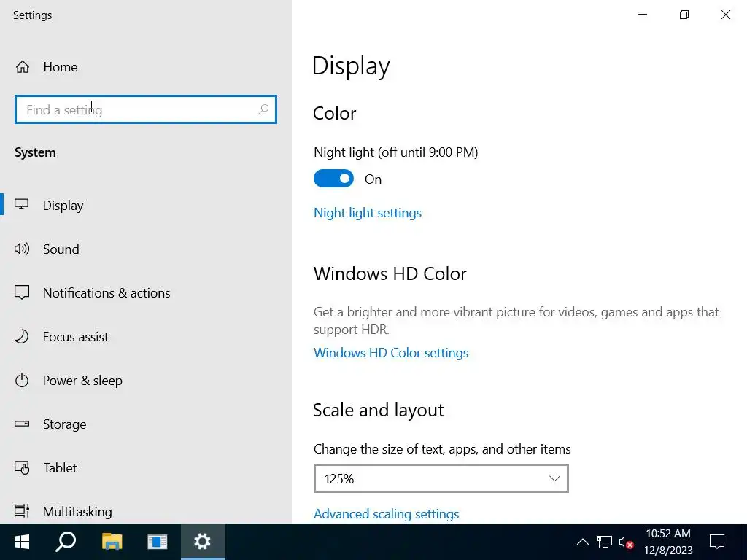Click the Power & sleep icon
This screenshot has width=747, height=560.
(x=21, y=380)
